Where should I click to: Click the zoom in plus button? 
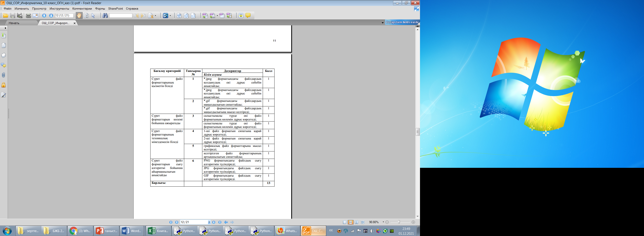(x=413, y=222)
